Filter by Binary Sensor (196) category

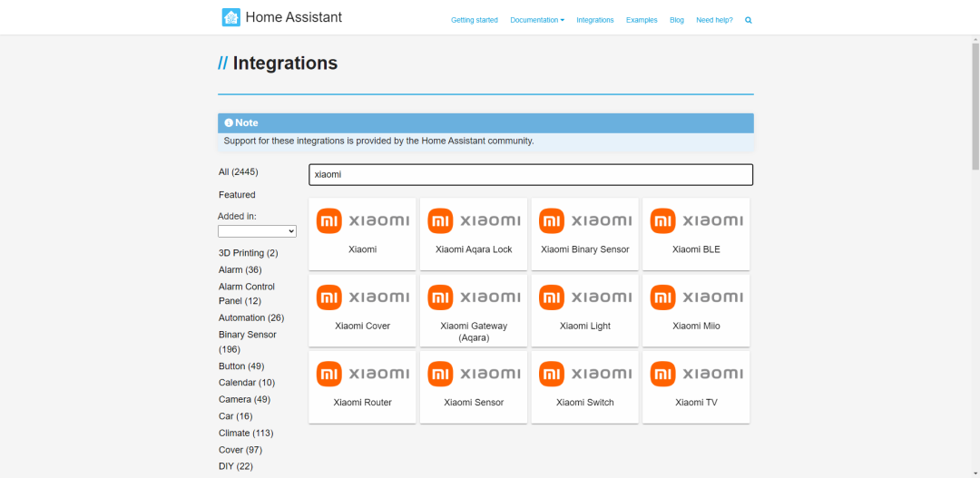248,342
